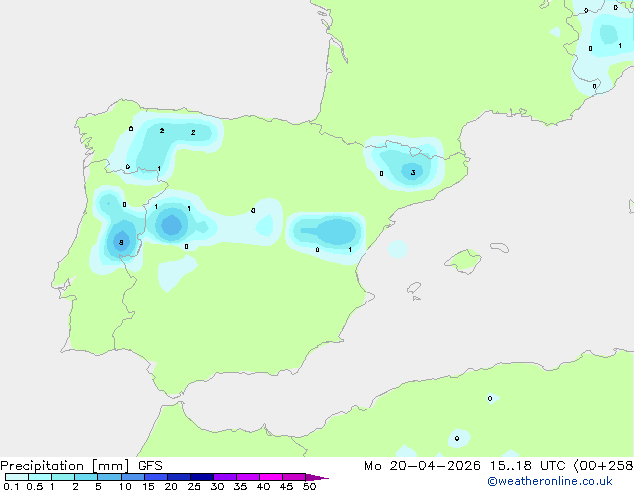Click the '8' precipitation value over Portugal
The image size is (634, 490).
[x=121, y=243]
